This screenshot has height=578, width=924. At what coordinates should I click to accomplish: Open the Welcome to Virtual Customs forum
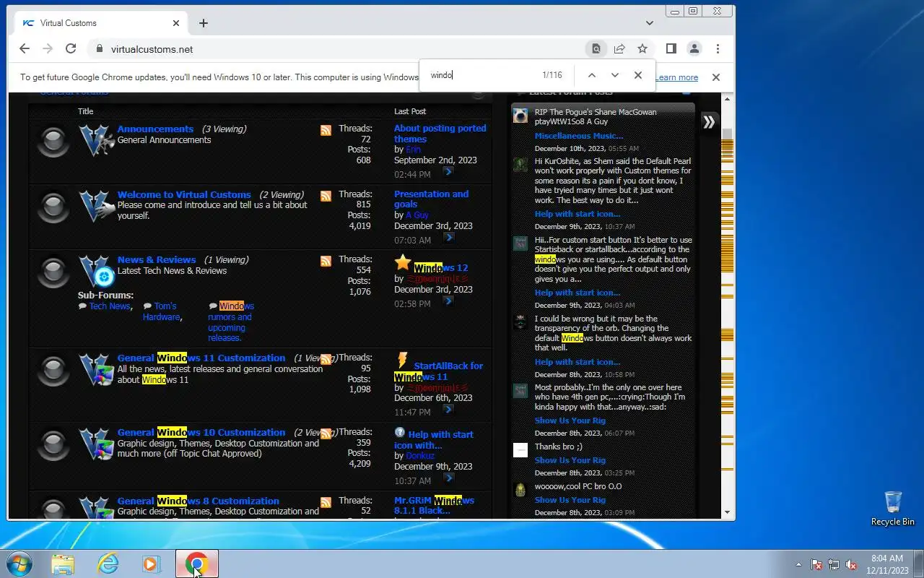[x=184, y=194]
